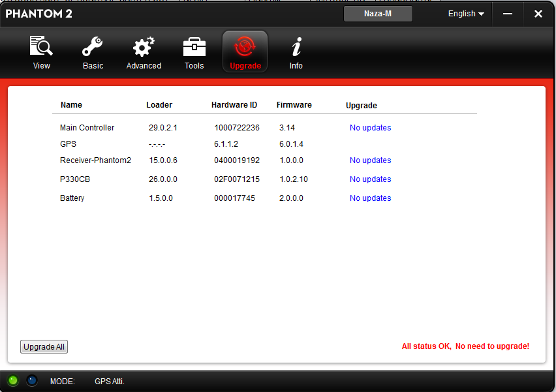Click the MODE: label in status bar

[63, 382]
